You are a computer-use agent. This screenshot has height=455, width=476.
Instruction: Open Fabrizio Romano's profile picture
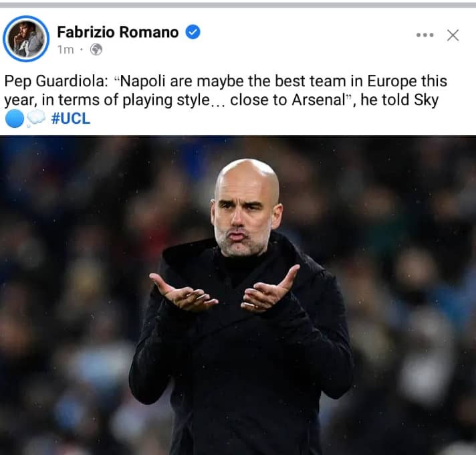(x=26, y=39)
